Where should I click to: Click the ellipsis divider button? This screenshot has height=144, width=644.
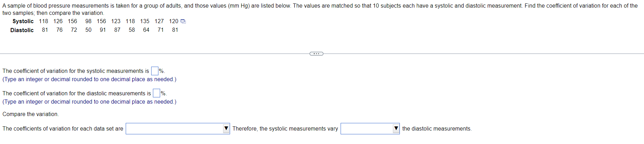click(x=316, y=54)
